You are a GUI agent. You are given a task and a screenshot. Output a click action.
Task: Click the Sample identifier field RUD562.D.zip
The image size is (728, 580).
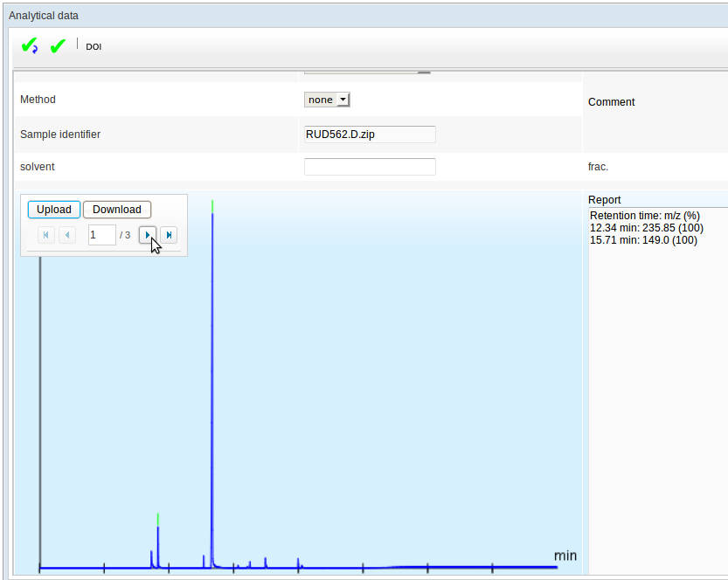370,135
